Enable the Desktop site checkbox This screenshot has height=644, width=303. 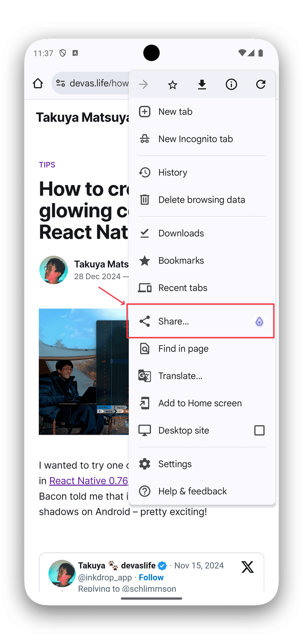259,430
